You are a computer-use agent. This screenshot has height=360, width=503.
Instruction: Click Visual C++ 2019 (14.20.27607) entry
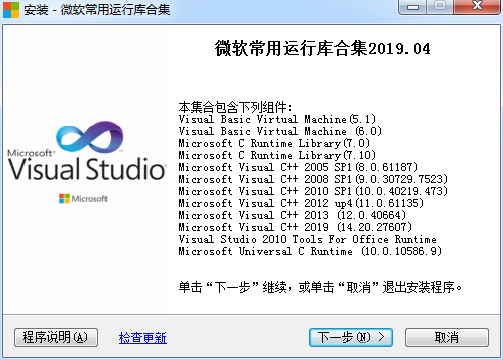(295, 227)
